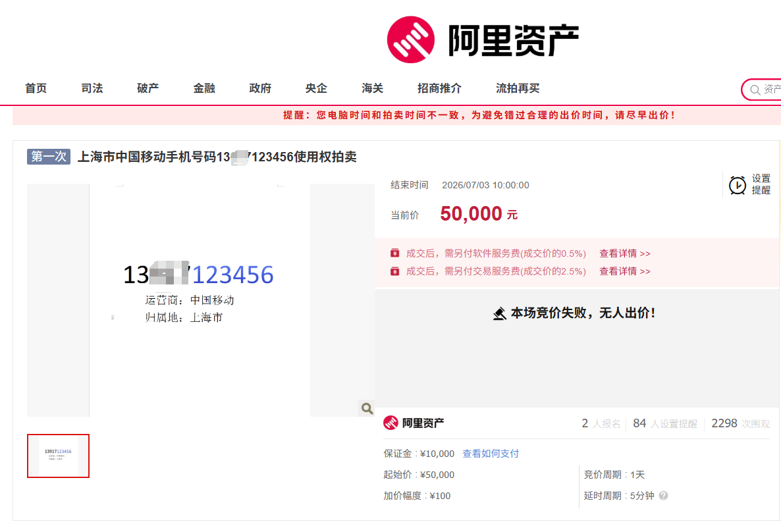Viewport: 781px width, 532px height.
Task: Click the gavel icon near 本场竞价失败
Action: pos(500,313)
